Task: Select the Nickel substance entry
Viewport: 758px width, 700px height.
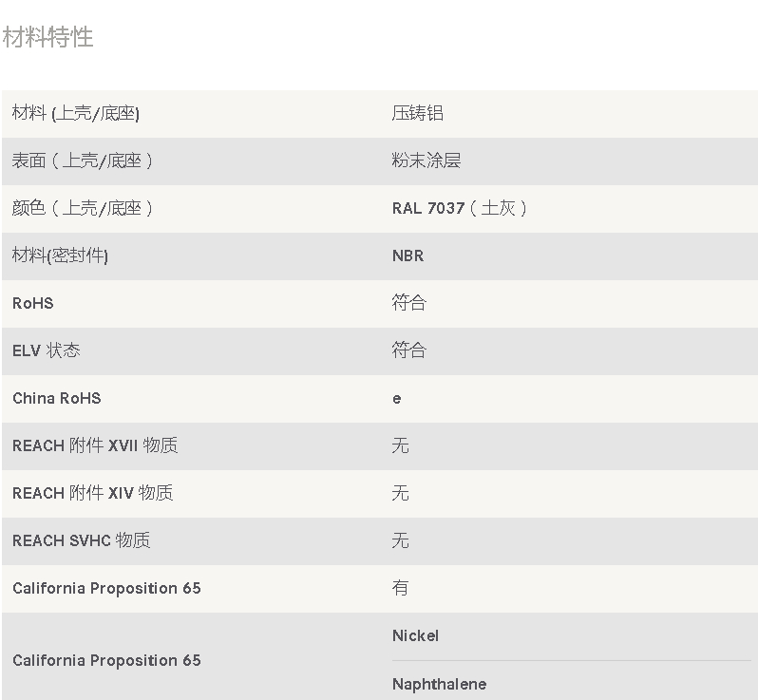Action: click(416, 635)
